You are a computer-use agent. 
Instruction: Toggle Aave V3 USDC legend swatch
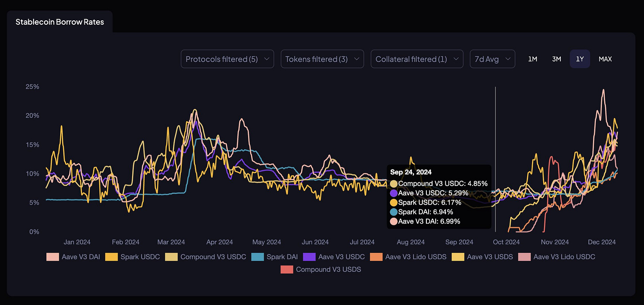[309, 257]
